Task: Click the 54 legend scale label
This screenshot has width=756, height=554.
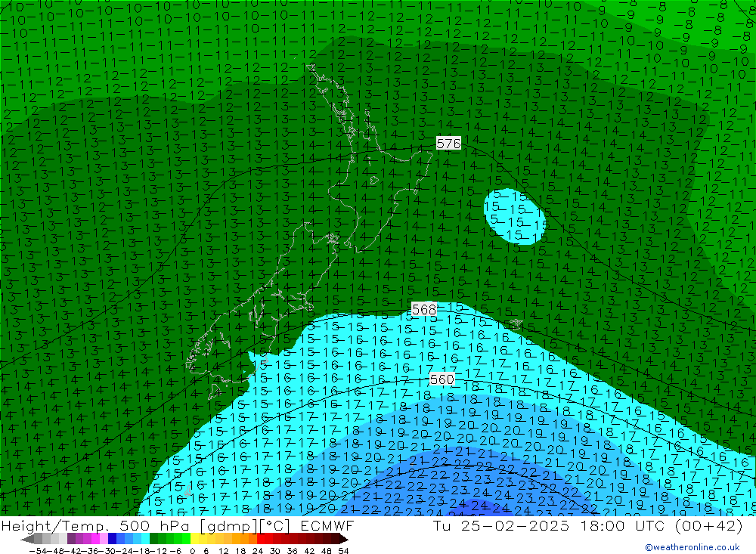Action: pyautogui.click(x=343, y=551)
